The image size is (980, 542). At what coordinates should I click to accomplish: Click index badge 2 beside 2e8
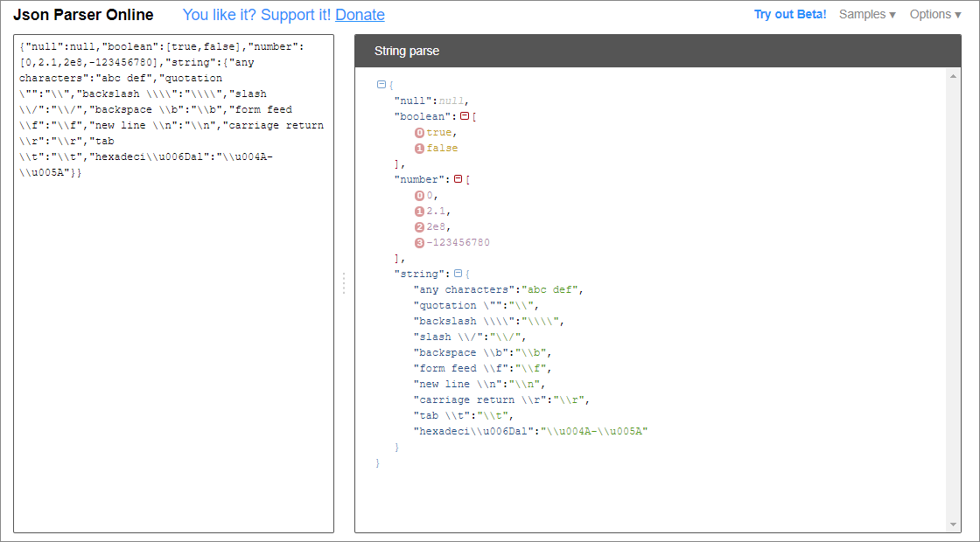click(419, 227)
